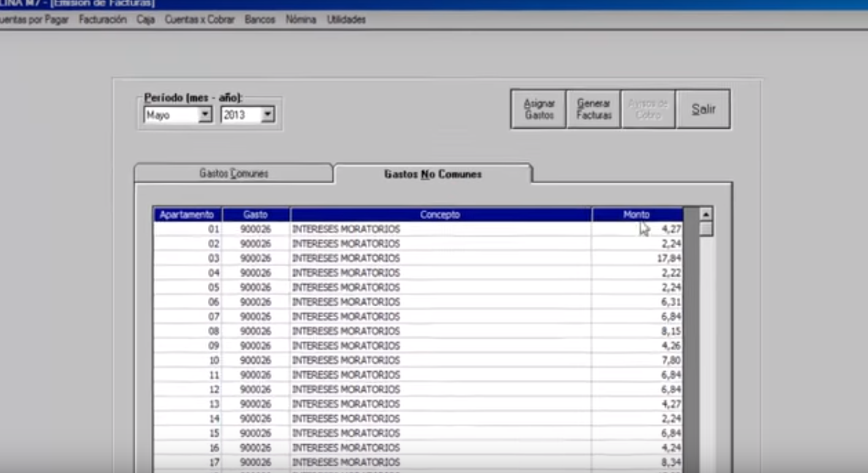Click the Asignar Gastos button
The height and width of the screenshot is (473, 868).
coord(539,109)
